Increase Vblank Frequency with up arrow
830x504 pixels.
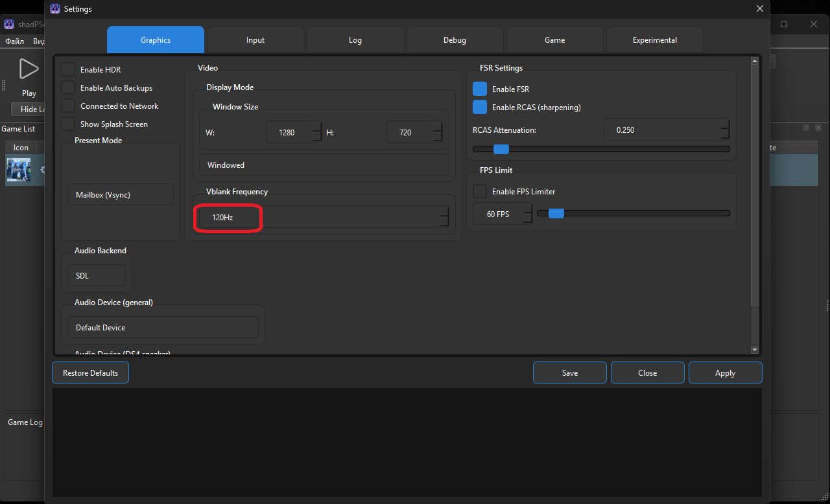[444, 211]
